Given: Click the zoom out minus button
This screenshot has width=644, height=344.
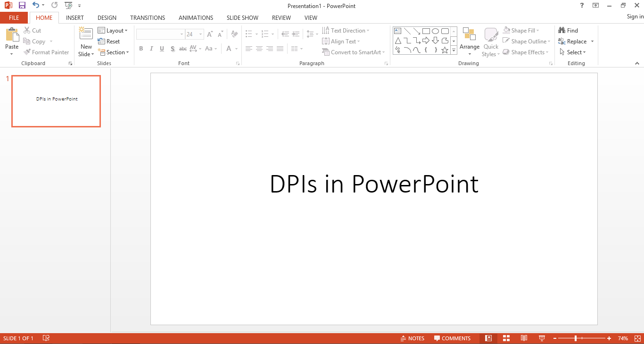Looking at the screenshot, I should point(555,338).
